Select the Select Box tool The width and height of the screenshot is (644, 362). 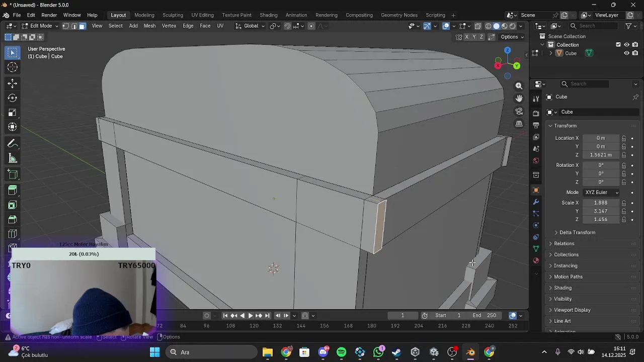click(13, 52)
